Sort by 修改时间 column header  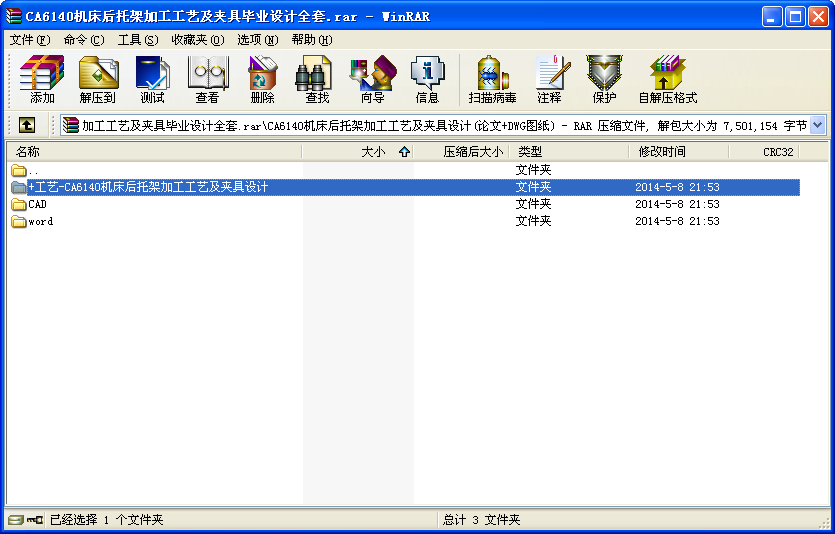tap(662, 152)
